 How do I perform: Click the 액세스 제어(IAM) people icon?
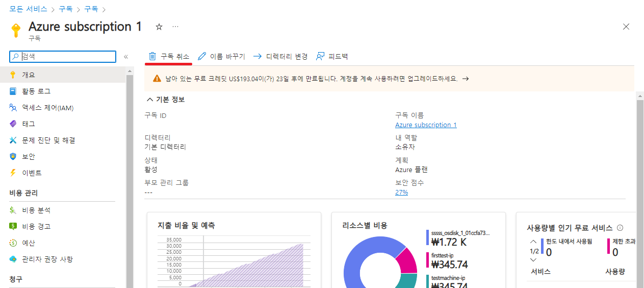pyautogui.click(x=13, y=108)
